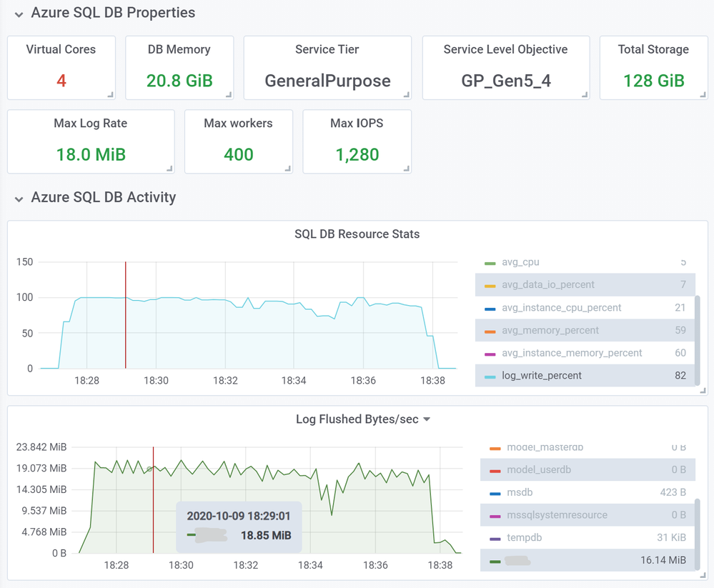Image resolution: width=714 pixels, height=588 pixels.
Task: Click the Max workers panel title
Action: (x=238, y=123)
